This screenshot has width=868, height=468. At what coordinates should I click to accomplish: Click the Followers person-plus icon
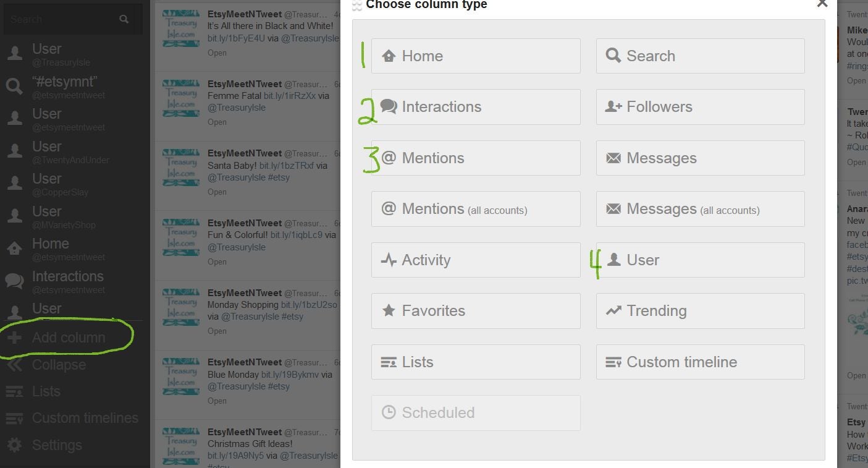coord(613,106)
